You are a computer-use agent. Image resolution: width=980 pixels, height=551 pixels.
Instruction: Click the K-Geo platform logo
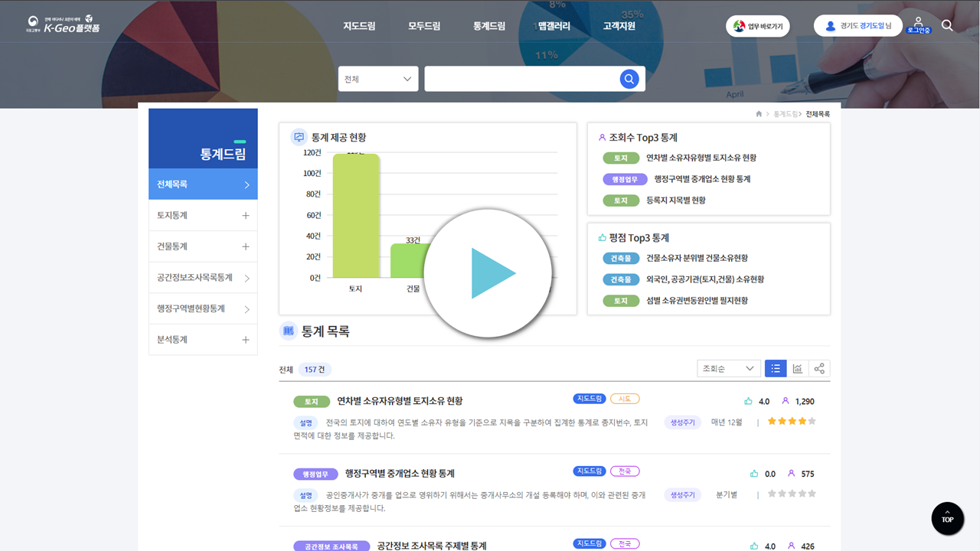pyautogui.click(x=63, y=25)
